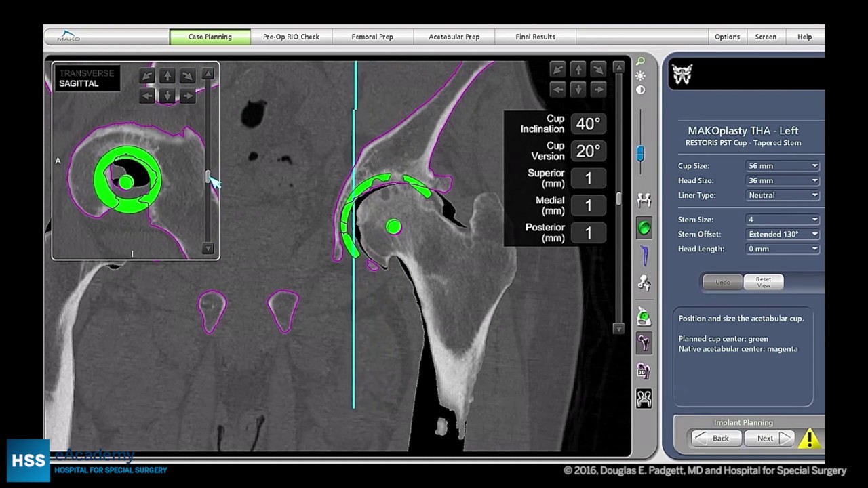Open the Final Results tab

[535, 37]
